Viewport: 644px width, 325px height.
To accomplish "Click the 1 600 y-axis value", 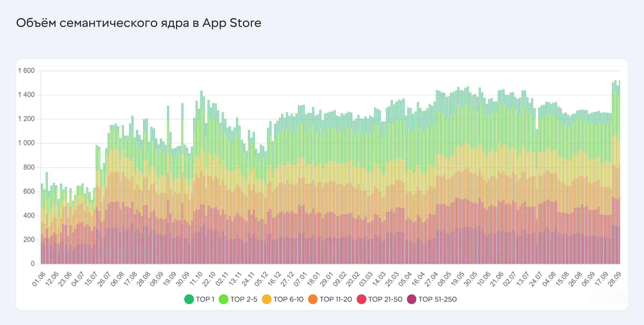I will (26, 71).
